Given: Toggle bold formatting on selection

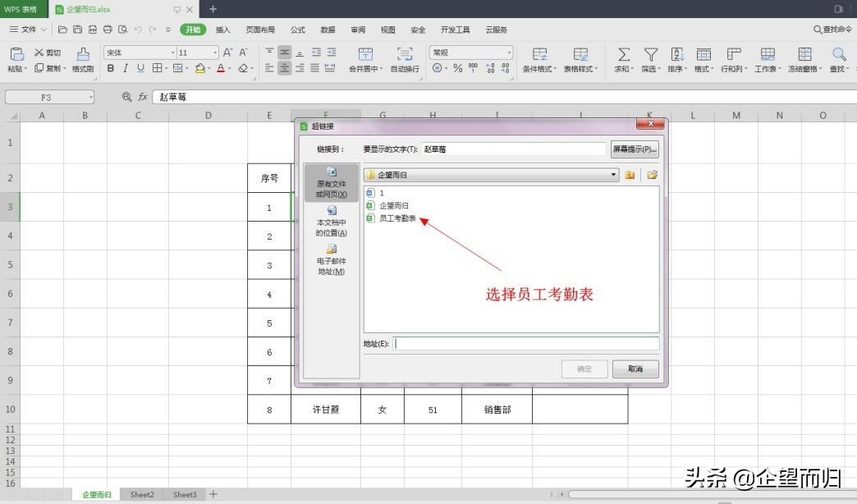Looking at the screenshot, I should (110, 69).
